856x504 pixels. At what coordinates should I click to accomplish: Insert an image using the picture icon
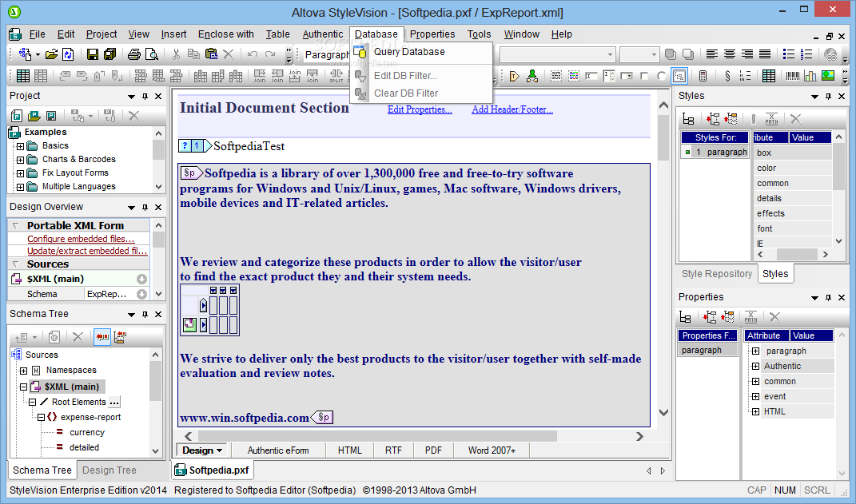pyautogui.click(x=828, y=76)
